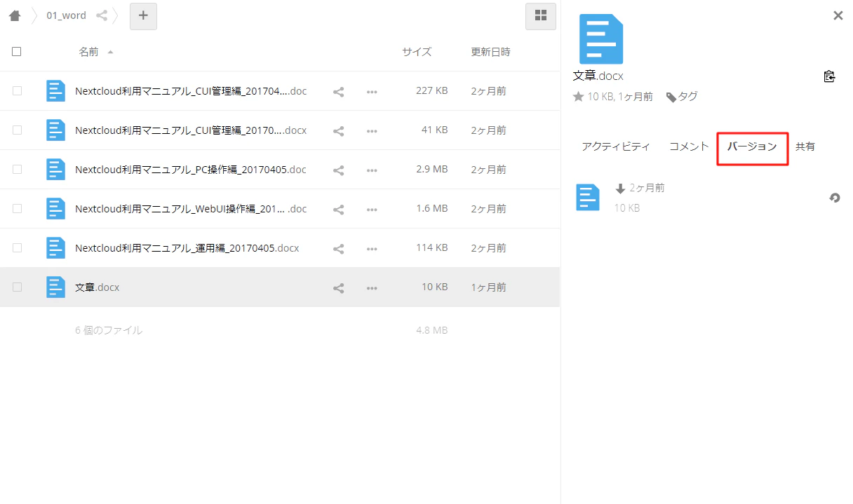Open file icon of 文章.docx row

(55, 287)
